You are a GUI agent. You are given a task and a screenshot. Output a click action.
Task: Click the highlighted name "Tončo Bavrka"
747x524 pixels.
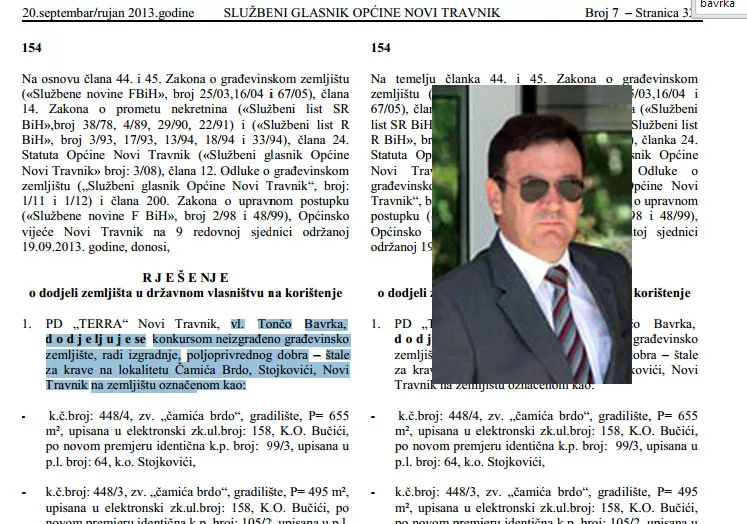coord(303,324)
